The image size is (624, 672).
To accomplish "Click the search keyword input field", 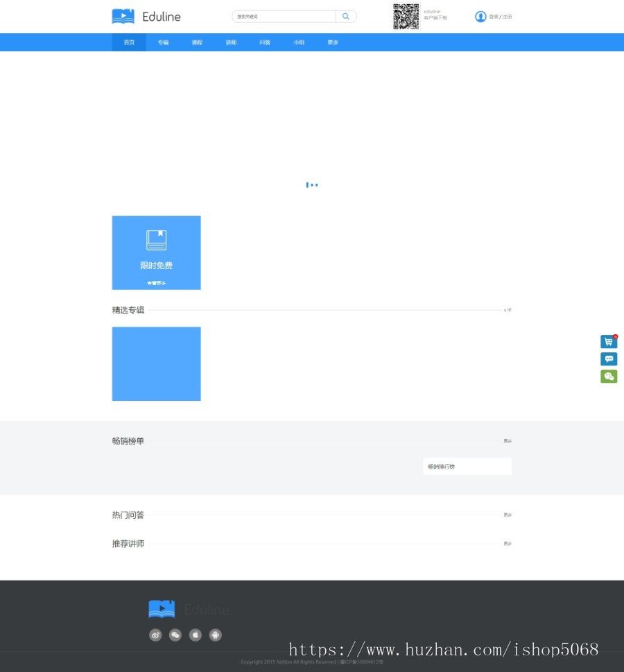I will [x=284, y=16].
